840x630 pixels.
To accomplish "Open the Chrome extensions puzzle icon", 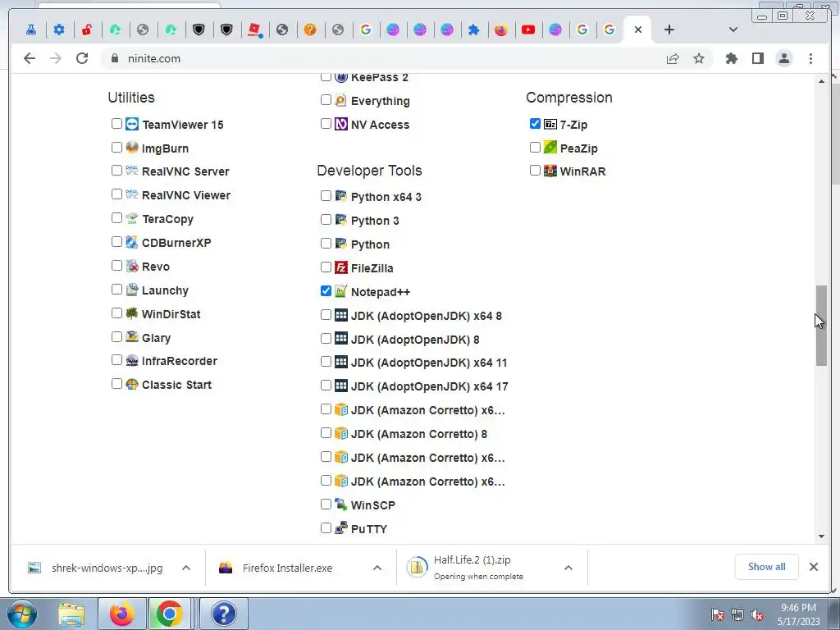I will tap(731, 58).
